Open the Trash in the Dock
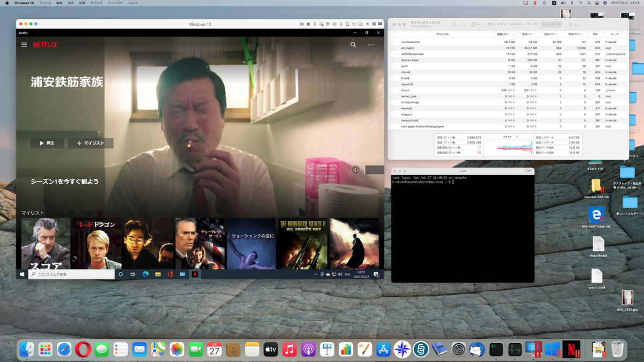The image size is (644, 362). tap(618, 350)
